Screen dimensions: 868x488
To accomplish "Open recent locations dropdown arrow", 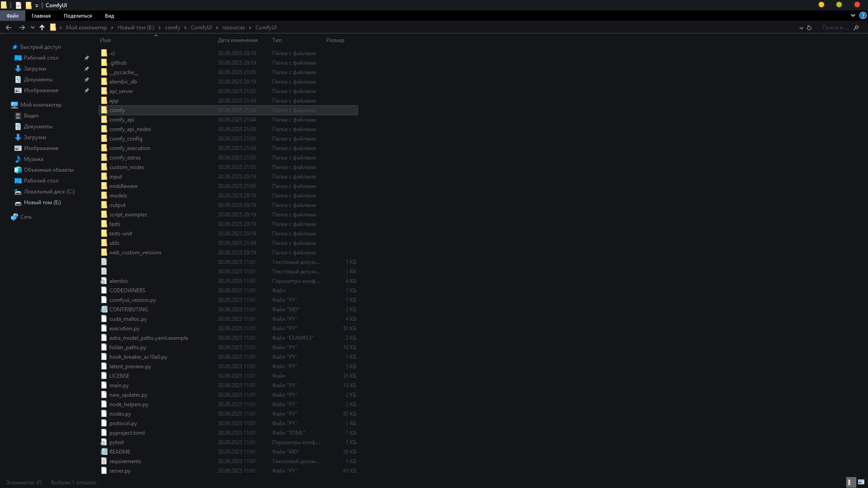I will click(x=33, y=28).
